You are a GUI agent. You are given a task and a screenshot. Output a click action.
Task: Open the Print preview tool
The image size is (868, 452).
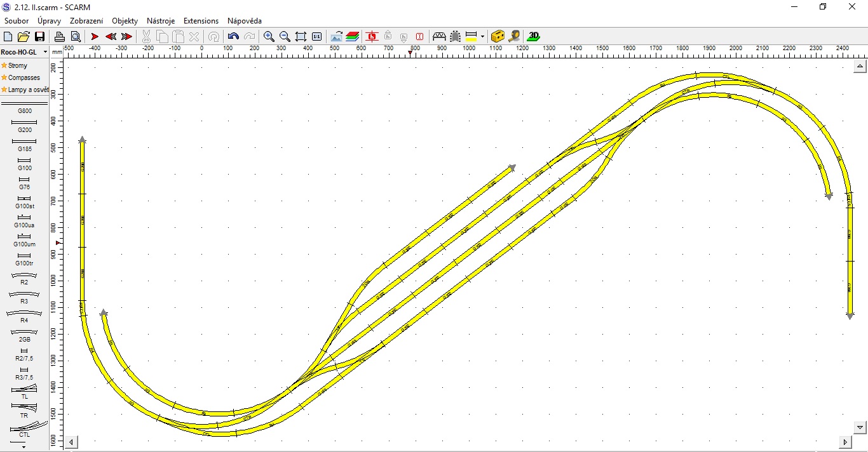point(76,37)
